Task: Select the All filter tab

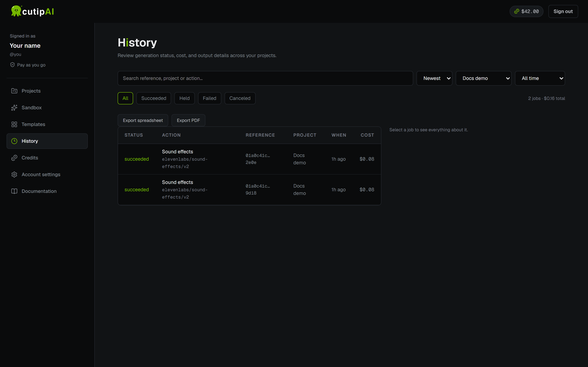Action: tap(125, 98)
